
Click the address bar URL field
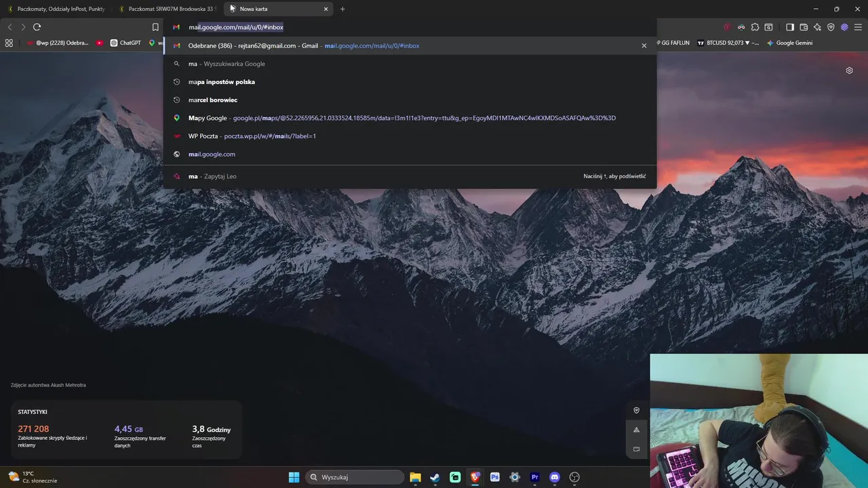click(x=410, y=27)
